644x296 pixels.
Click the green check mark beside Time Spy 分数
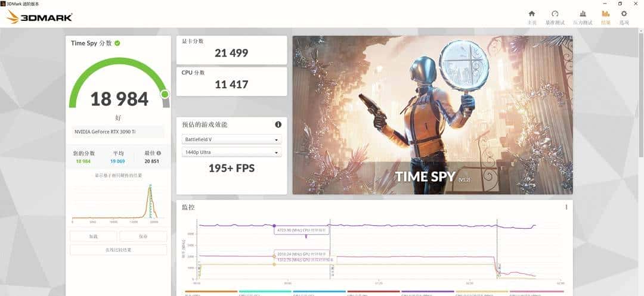[x=117, y=43]
